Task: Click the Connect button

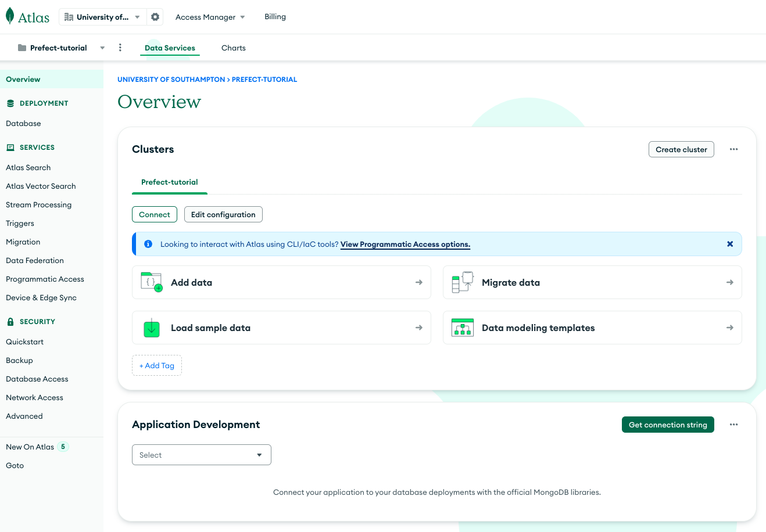Action: pyautogui.click(x=155, y=214)
